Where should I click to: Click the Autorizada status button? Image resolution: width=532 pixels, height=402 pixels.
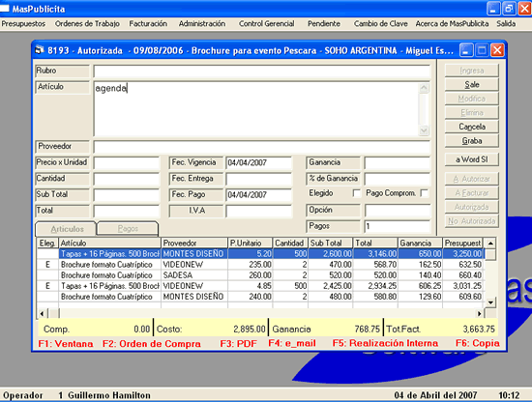(472, 207)
